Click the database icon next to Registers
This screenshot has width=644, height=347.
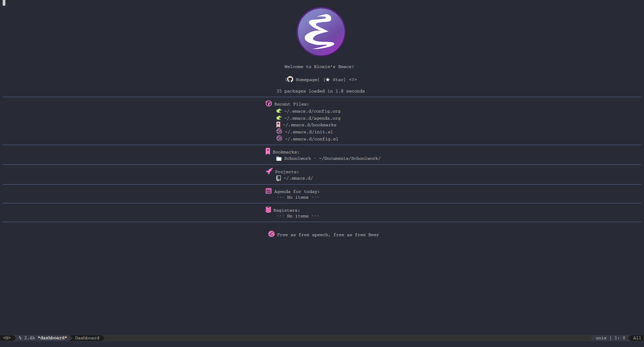268,209
